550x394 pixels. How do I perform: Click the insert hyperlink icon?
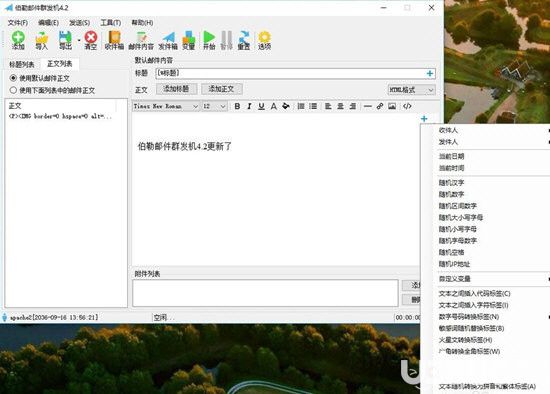click(x=380, y=106)
